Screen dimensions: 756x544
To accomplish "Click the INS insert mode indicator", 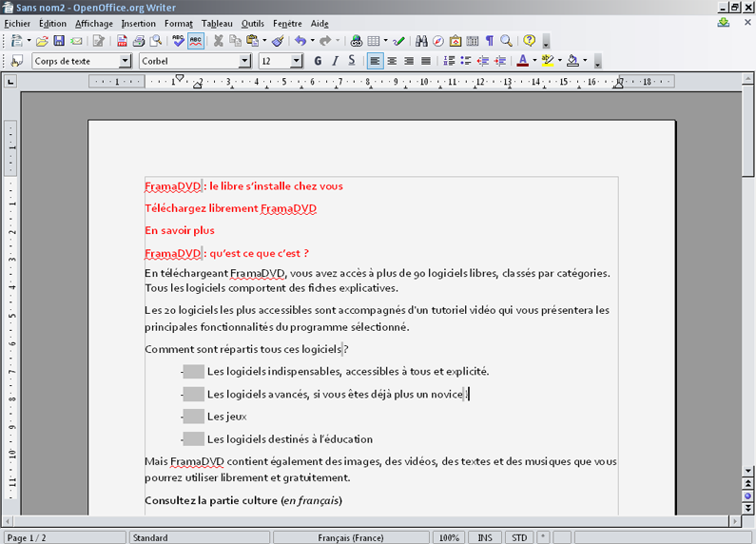I will [485, 537].
